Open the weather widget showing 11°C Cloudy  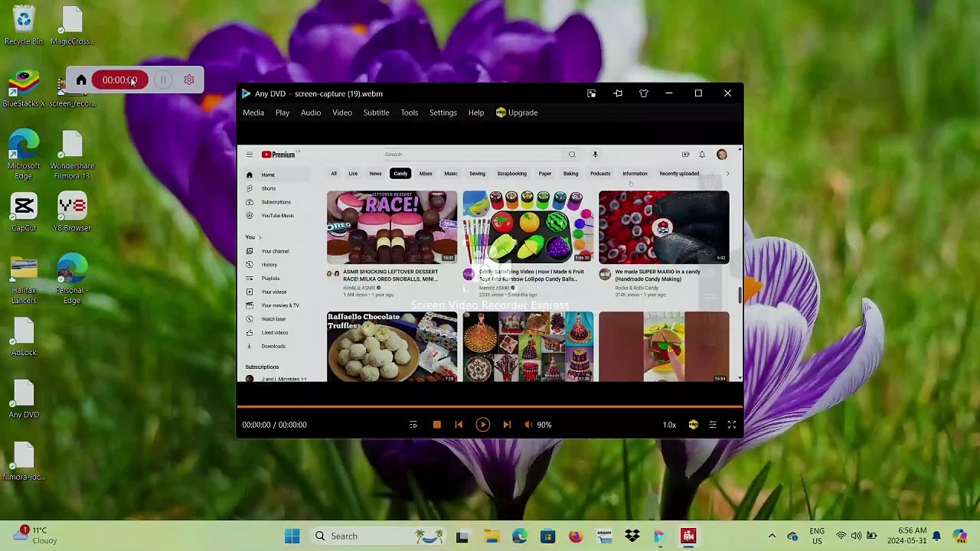pos(34,536)
